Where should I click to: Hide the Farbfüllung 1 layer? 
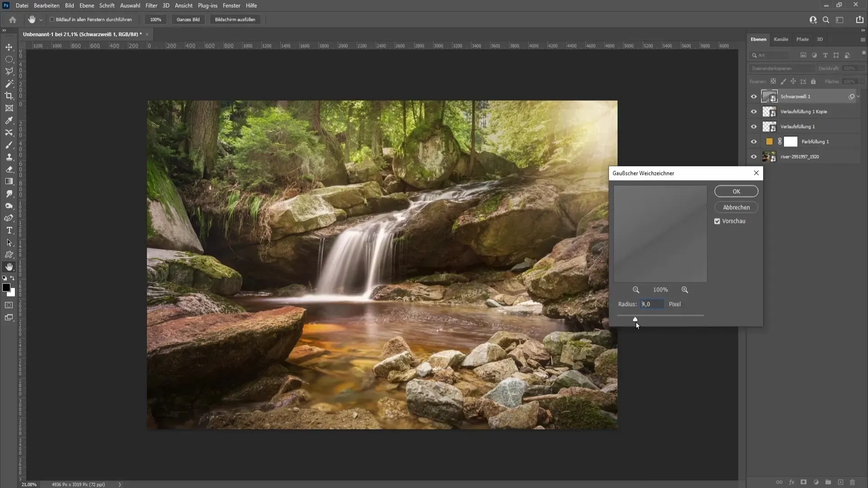click(x=754, y=142)
